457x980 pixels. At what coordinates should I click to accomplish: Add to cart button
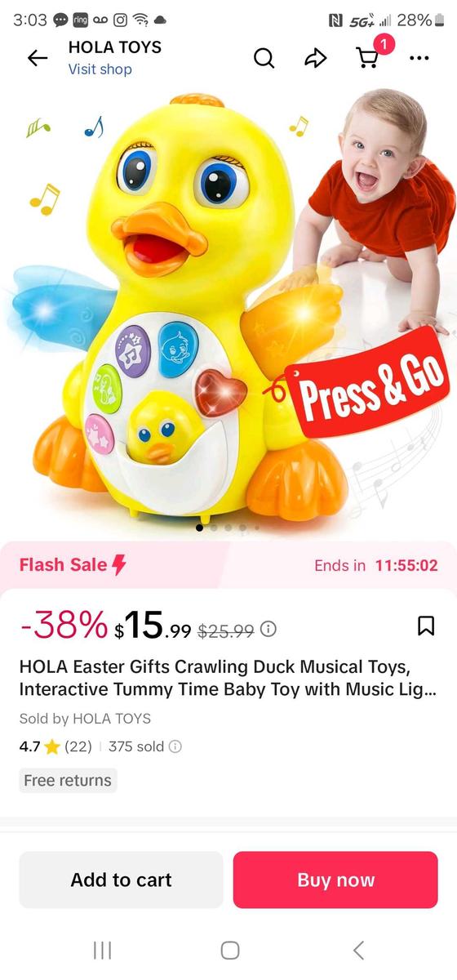121,880
